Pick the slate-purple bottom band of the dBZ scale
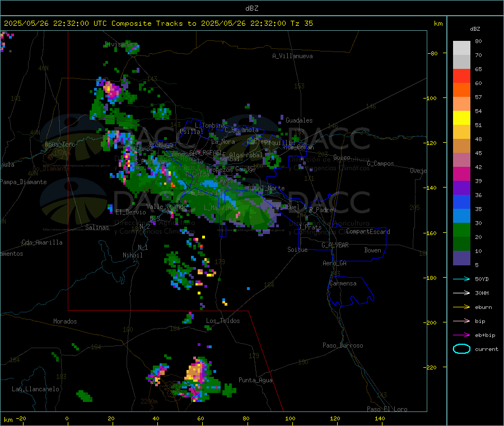The width and height of the screenshot is (504, 426). (x=461, y=258)
